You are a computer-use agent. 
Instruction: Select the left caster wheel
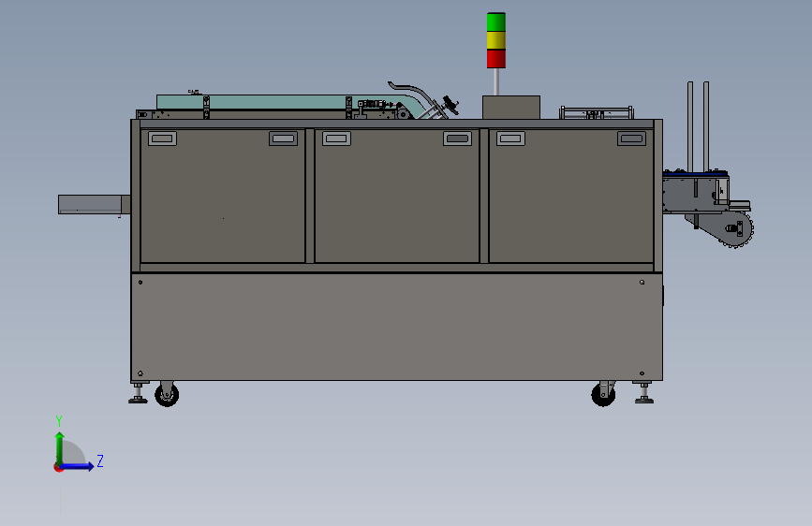167,395
